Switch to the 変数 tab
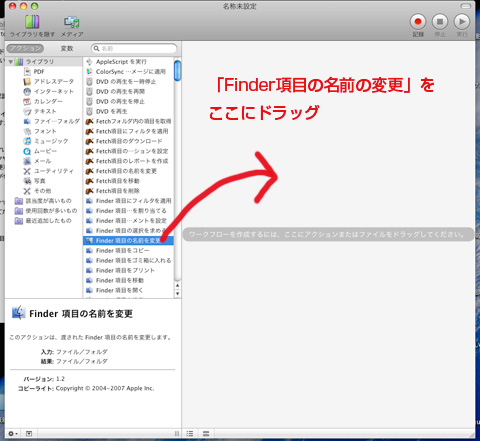 tap(67, 49)
